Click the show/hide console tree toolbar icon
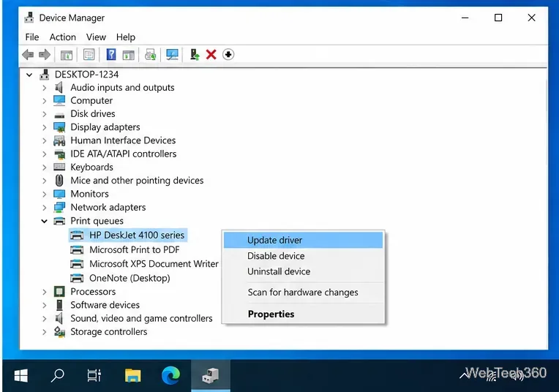 67,55
